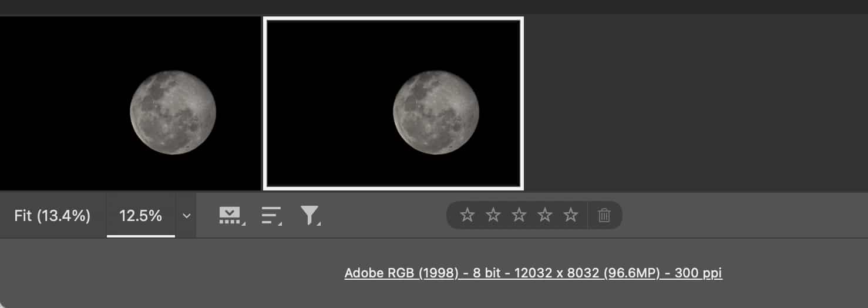Mark the image with five stars

pyautogui.click(x=571, y=215)
